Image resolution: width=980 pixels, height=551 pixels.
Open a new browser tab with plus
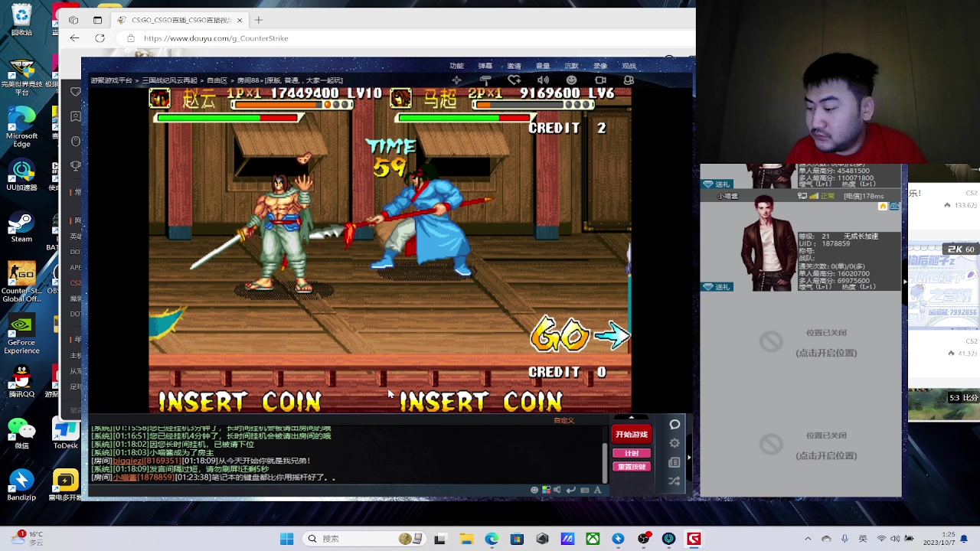click(x=259, y=20)
